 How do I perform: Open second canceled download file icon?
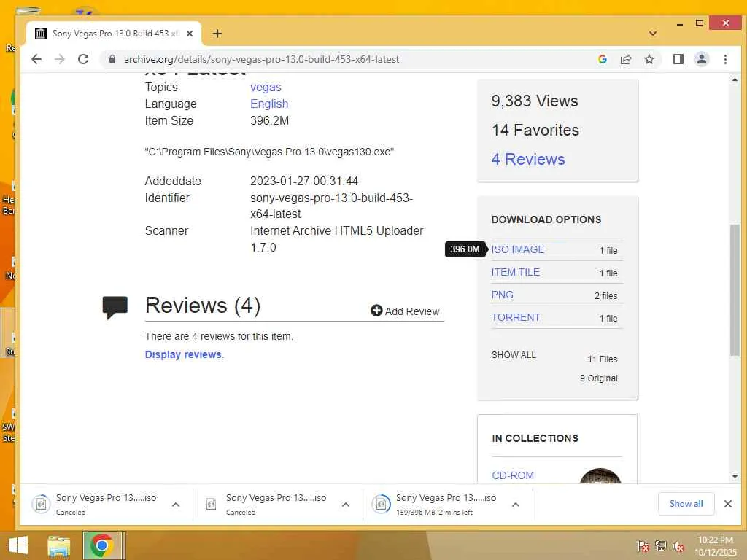tap(211, 504)
